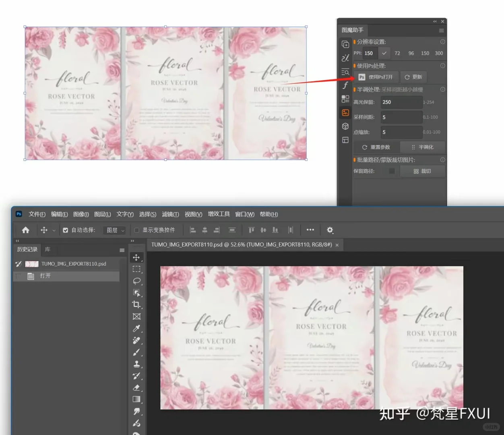Select the orange image sidebar icon in 图魔助手
This screenshot has width=504, height=435.
click(345, 112)
